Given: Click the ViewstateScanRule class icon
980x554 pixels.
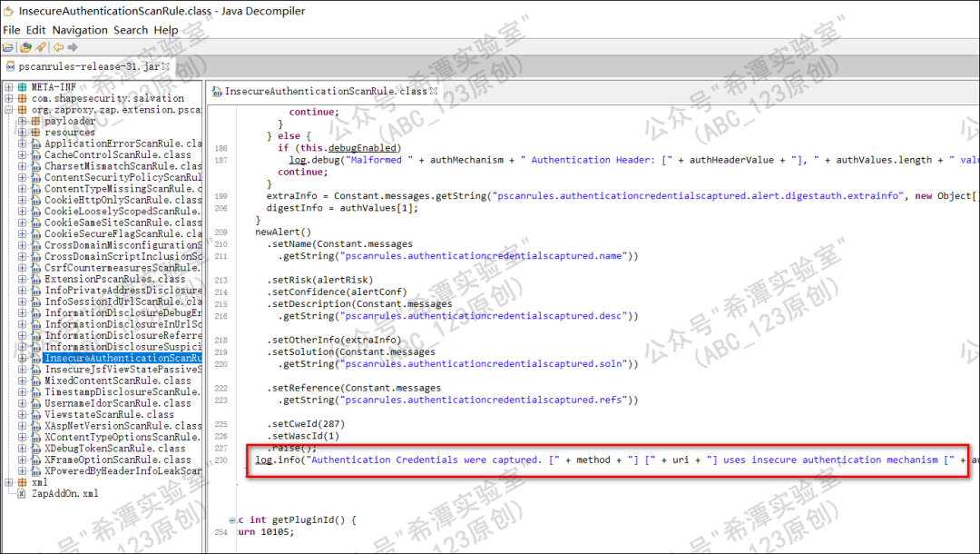Looking at the screenshot, I should (x=35, y=414).
